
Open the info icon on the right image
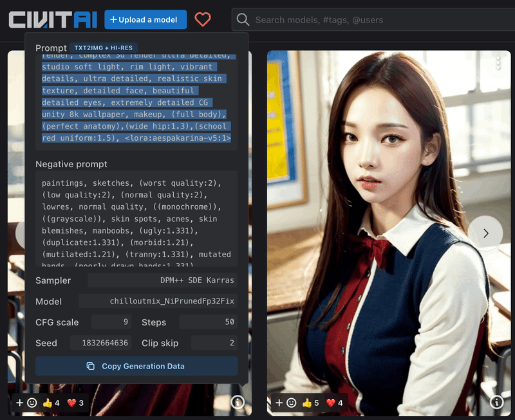tap(496, 402)
